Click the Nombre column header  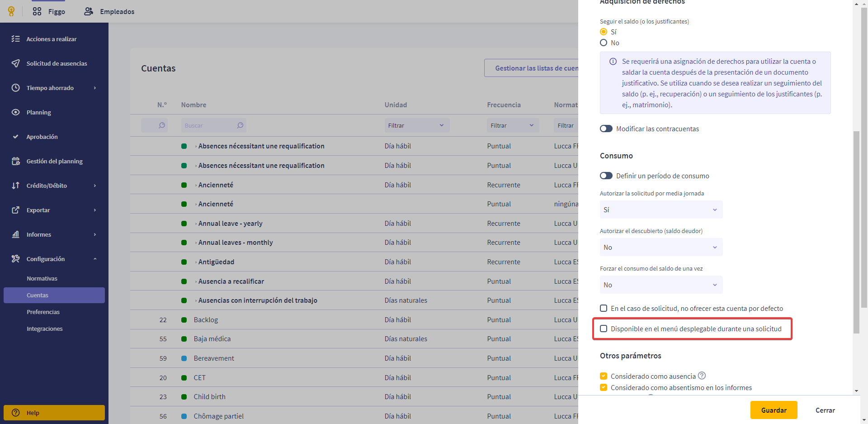click(x=193, y=105)
